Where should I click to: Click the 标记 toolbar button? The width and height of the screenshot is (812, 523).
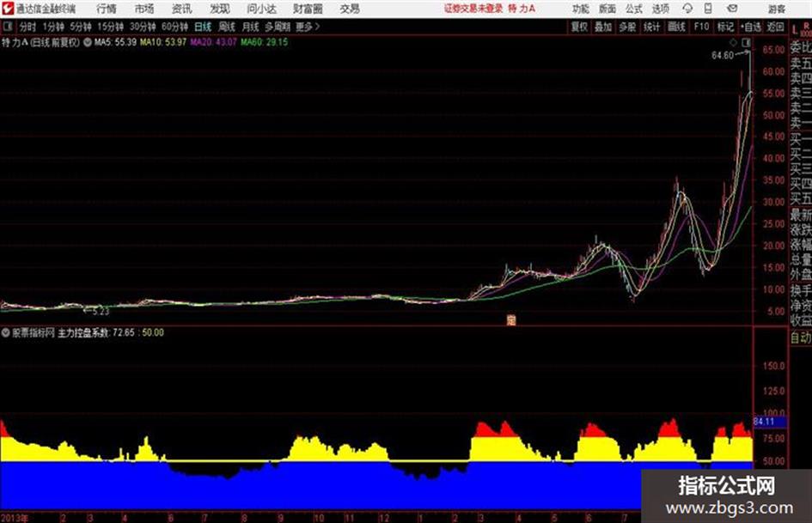coord(725,27)
